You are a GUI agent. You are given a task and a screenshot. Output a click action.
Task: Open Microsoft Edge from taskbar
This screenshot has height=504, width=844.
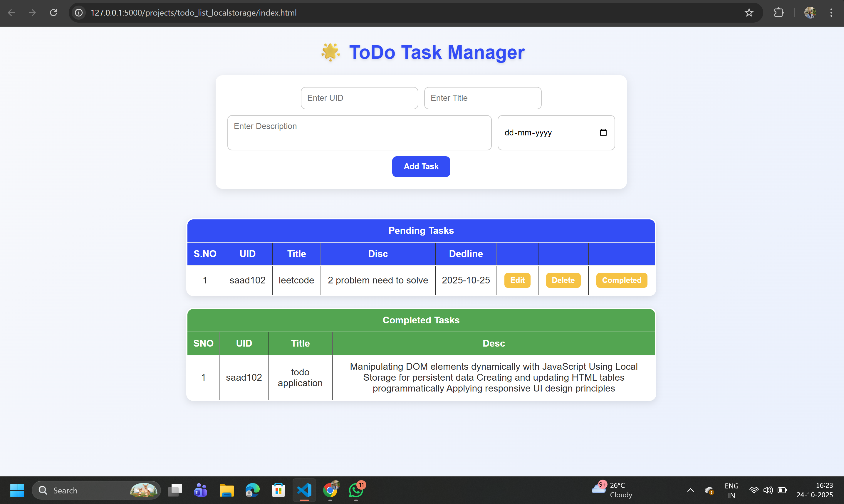(x=252, y=490)
